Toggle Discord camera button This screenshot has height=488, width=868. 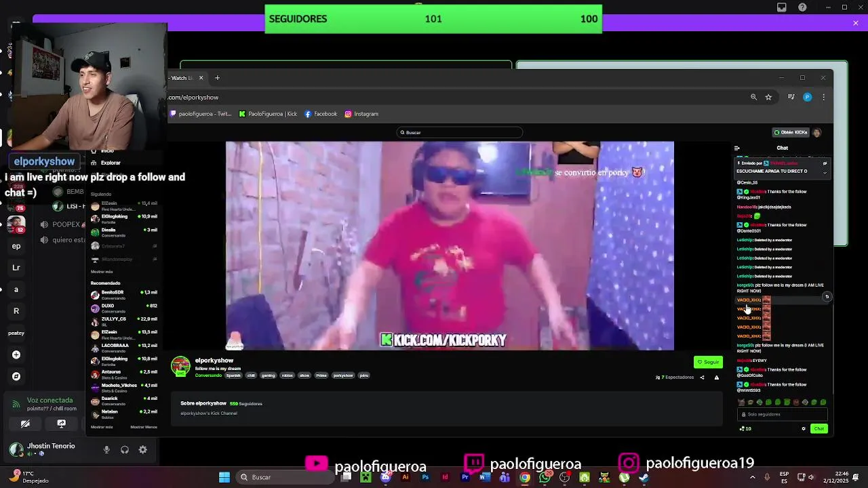(25, 424)
